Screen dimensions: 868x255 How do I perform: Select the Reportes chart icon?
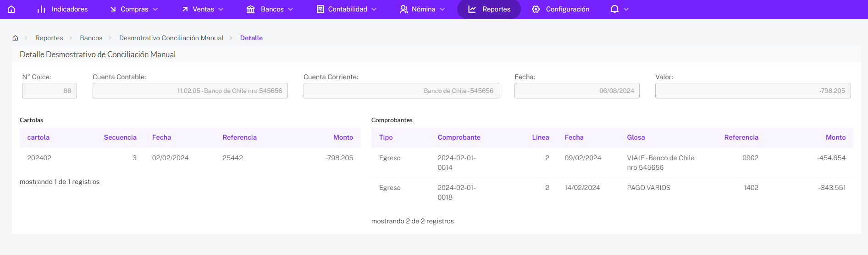(x=472, y=9)
